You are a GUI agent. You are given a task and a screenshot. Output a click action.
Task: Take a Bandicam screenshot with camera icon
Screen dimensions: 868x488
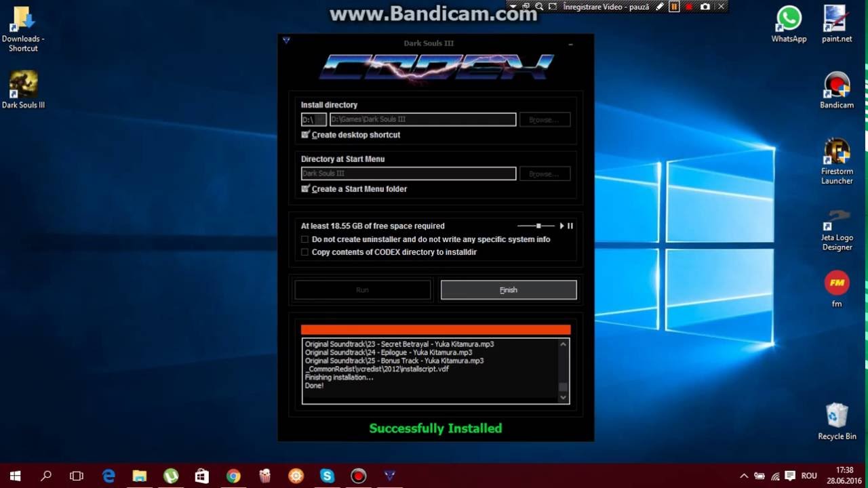click(705, 7)
